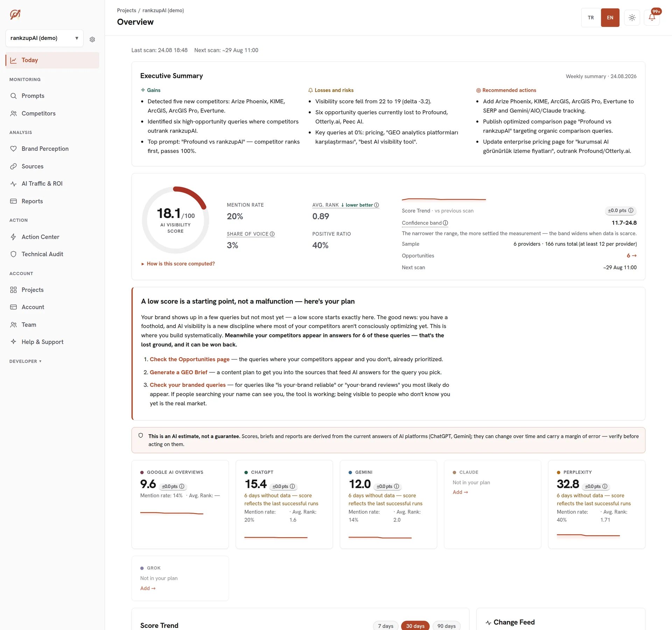672x630 pixels.
Task: Click info icon next to Share of Voice
Action: tap(272, 234)
